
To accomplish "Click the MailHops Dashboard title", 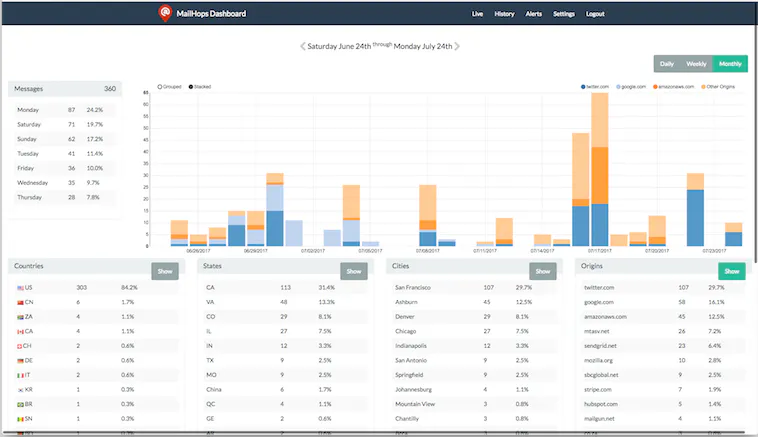I will click(x=211, y=14).
